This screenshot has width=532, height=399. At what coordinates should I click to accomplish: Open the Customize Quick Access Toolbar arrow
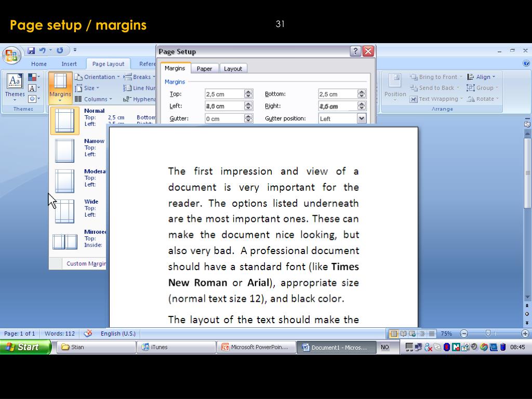click(x=75, y=50)
